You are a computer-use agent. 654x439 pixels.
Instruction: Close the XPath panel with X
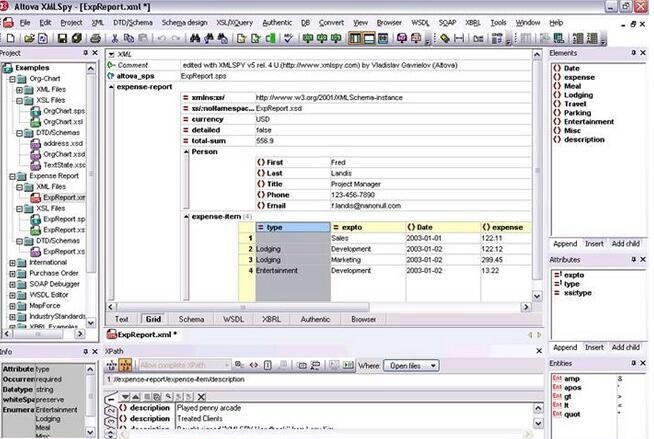coord(538,351)
